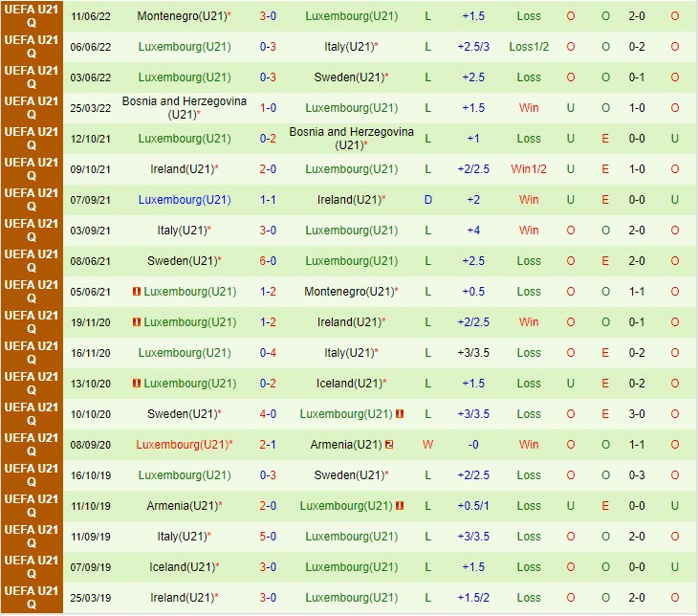Click UEFA U21 Q label in 08/09/20 row
Viewport: 698px width, 616px height.
(x=32, y=445)
